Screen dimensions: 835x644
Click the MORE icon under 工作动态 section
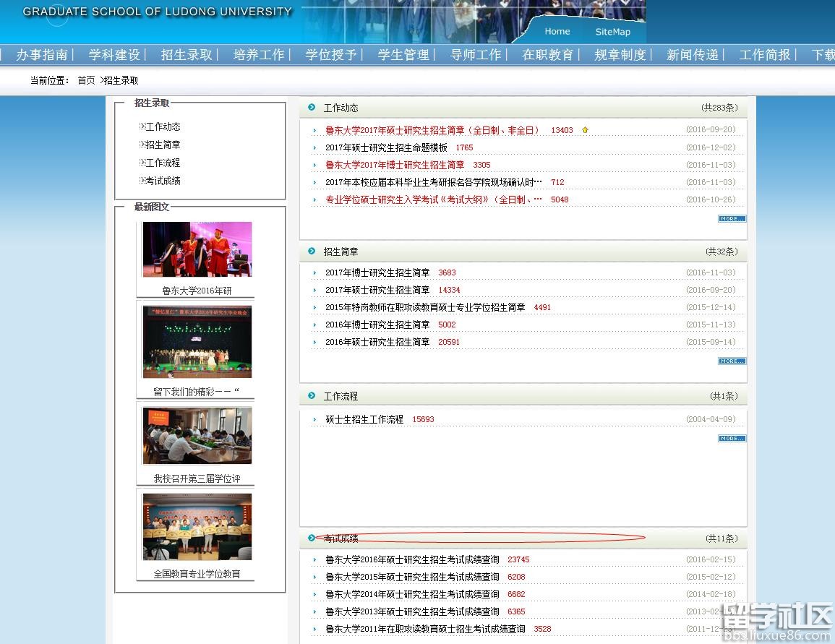(x=732, y=218)
